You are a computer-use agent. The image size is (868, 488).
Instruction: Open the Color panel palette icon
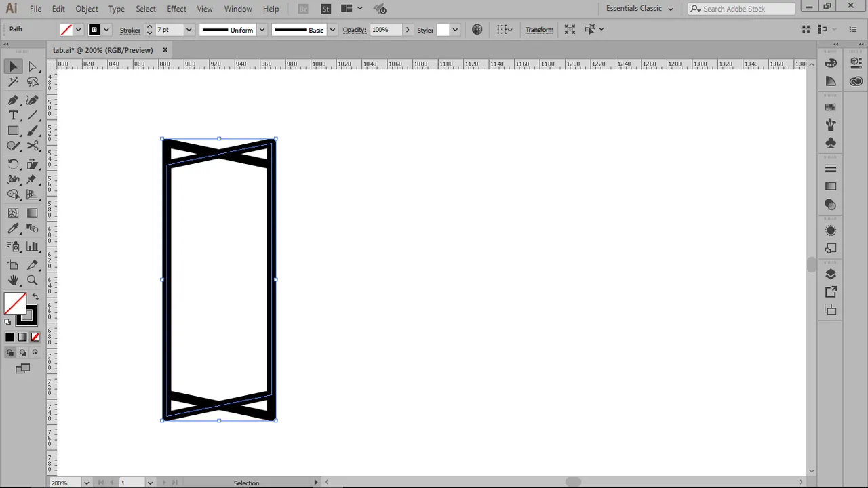(831, 63)
